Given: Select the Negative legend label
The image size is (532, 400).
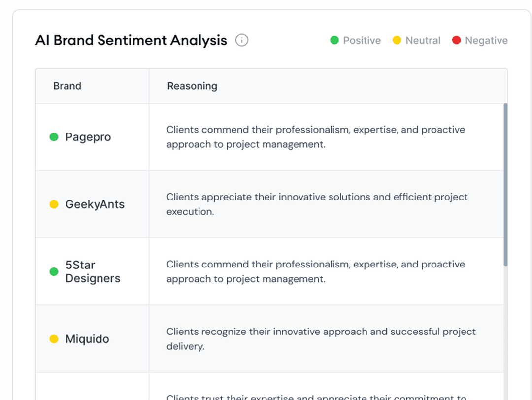Looking at the screenshot, I should (x=486, y=41).
